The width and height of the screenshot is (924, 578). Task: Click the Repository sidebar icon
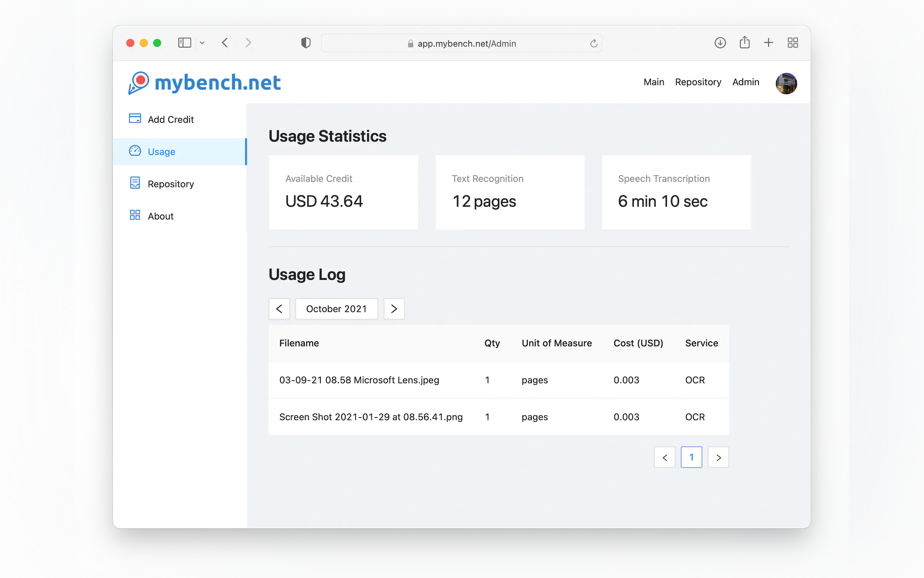135,183
